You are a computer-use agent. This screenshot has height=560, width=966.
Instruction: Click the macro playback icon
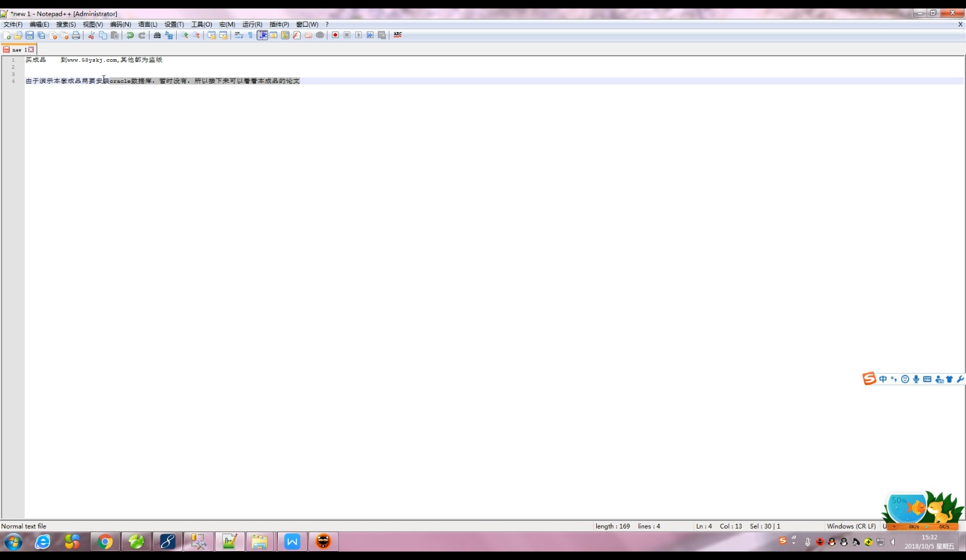click(x=358, y=35)
